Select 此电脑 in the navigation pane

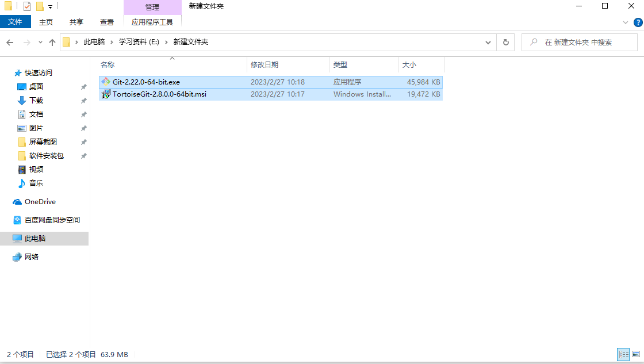pos(44,239)
